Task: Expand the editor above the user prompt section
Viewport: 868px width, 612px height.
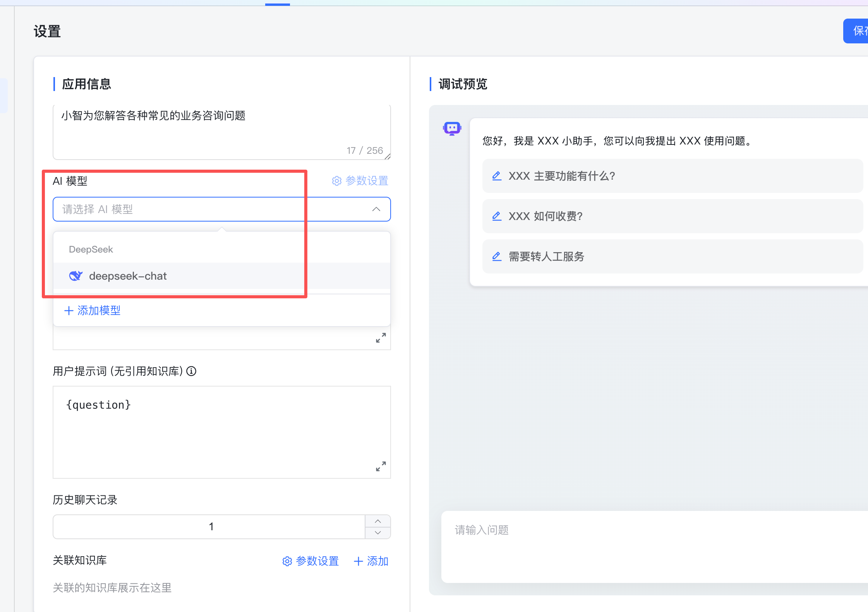Action: (381, 338)
